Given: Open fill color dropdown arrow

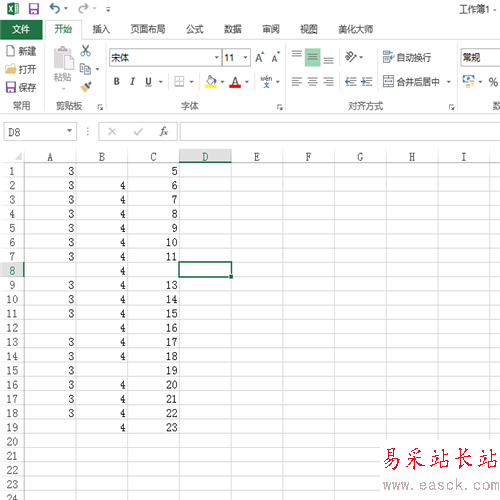Looking at the screenshot, I should pos(222,82).
